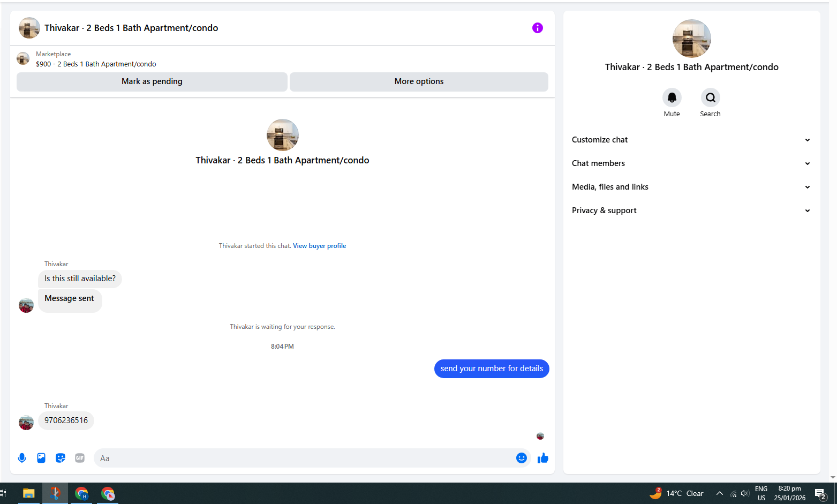Click Thivakar avatar beside Message sent

26,305
